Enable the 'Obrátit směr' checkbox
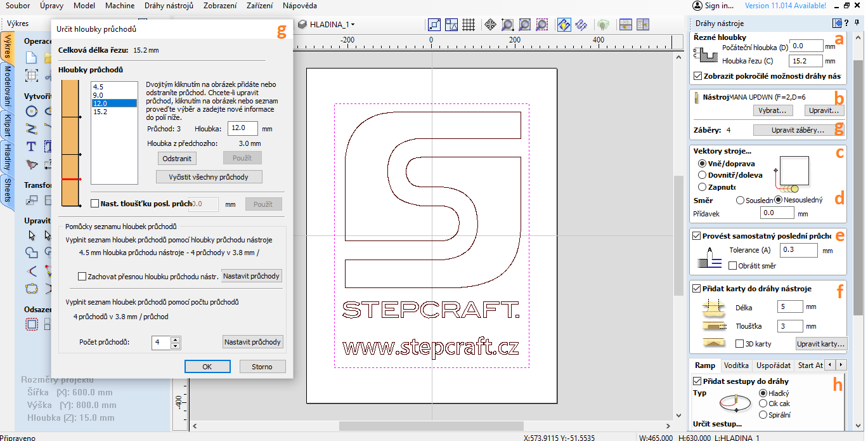The image size is (868, 441). pos(733,266)
